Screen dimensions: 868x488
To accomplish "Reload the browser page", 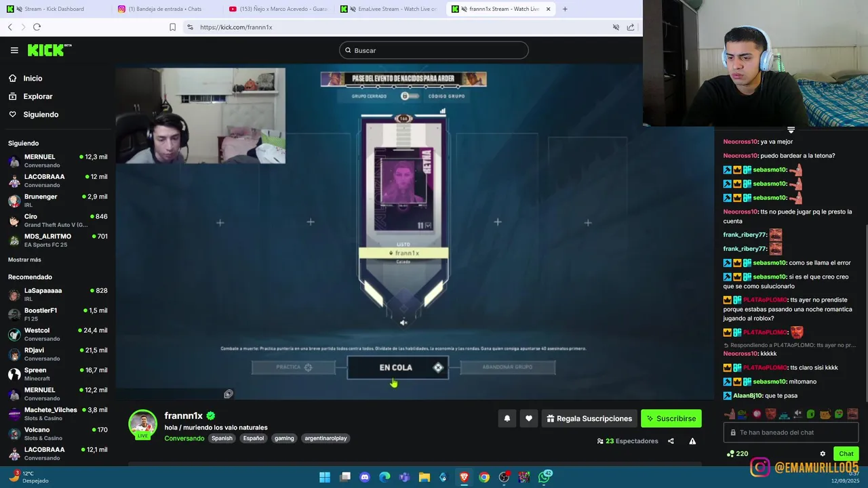I will 37,27.
